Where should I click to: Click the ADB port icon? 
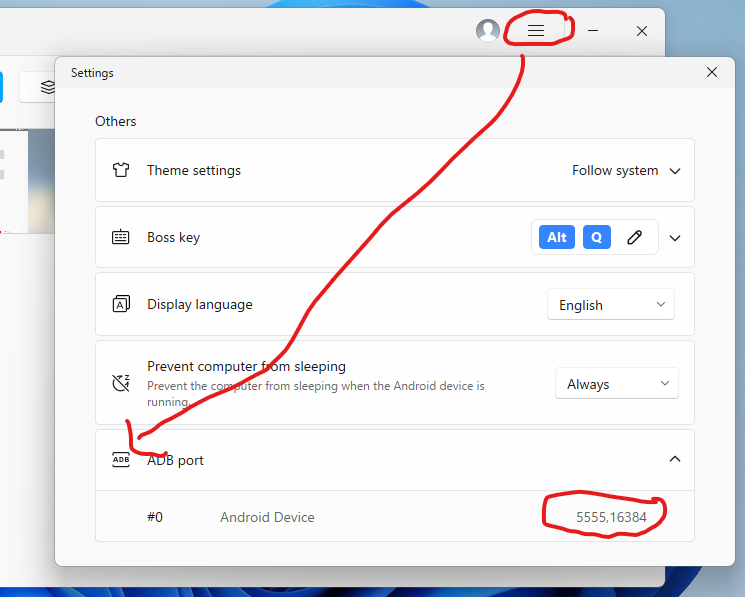(121, 460)
